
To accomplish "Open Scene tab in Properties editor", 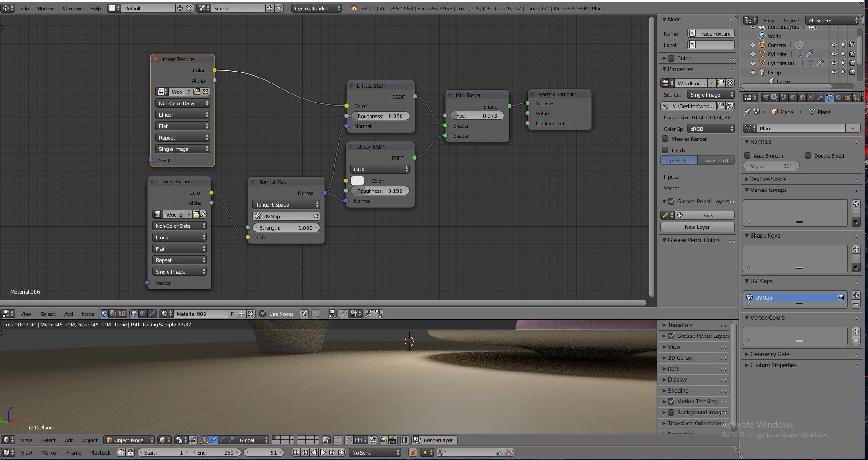I will coord(784,98).
